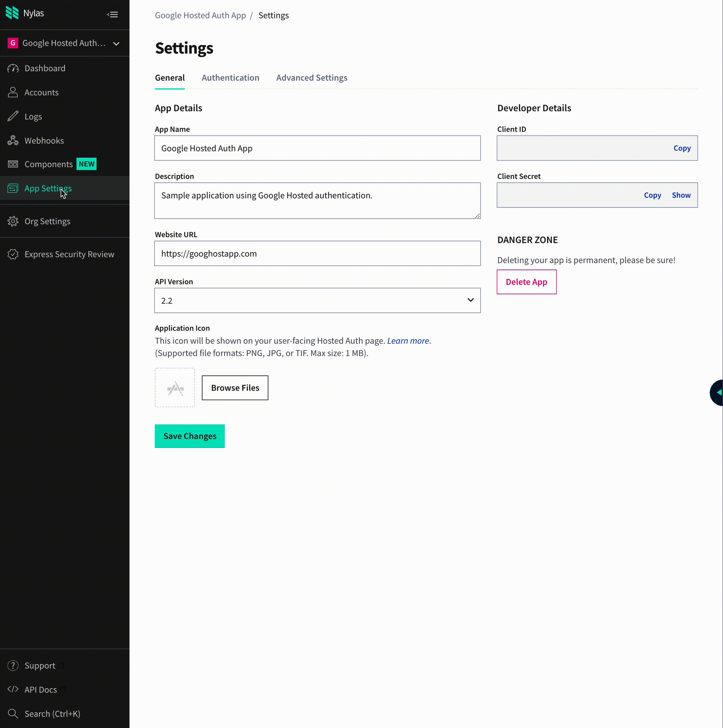The height and width of the screenshot is (728, 723).
Task: Click the Delete App button
Action: [526, 282]
